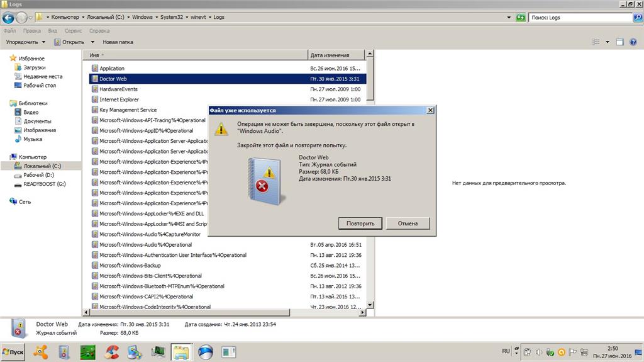Open the Файл menu
644x362 pixels.
pyautogui.click(x=9, y=31)
